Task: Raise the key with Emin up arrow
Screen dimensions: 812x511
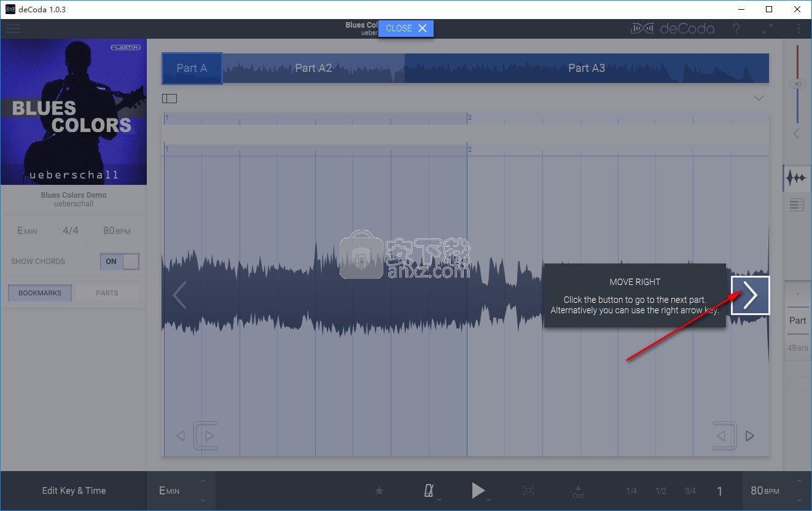Action: [203, 481]
